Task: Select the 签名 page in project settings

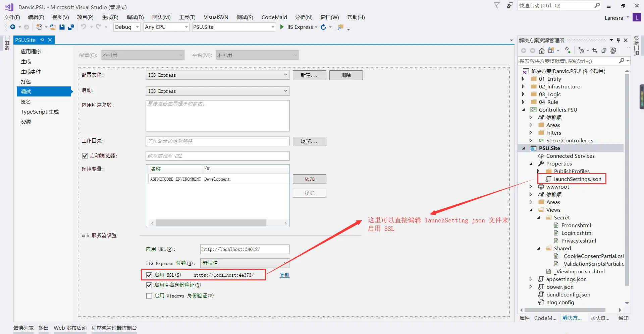Action: coord(25,102)
